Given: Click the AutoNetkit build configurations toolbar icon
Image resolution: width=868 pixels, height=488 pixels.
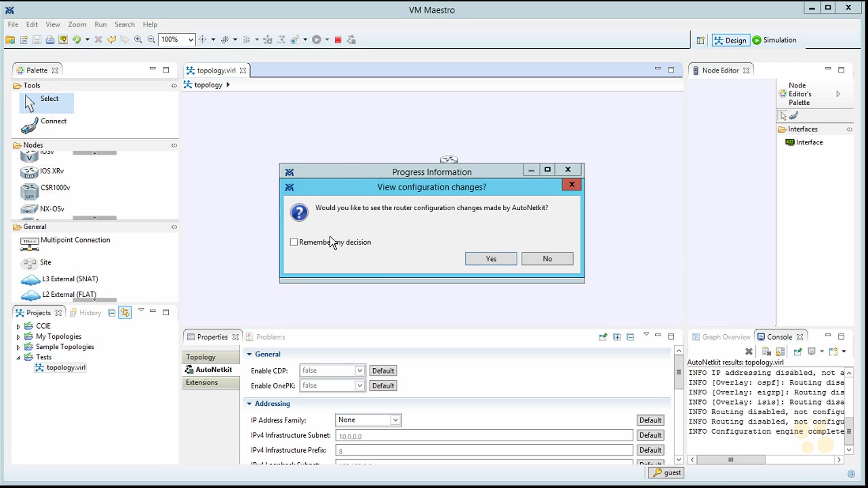Looking at the screenshot, I should point(351,40).
